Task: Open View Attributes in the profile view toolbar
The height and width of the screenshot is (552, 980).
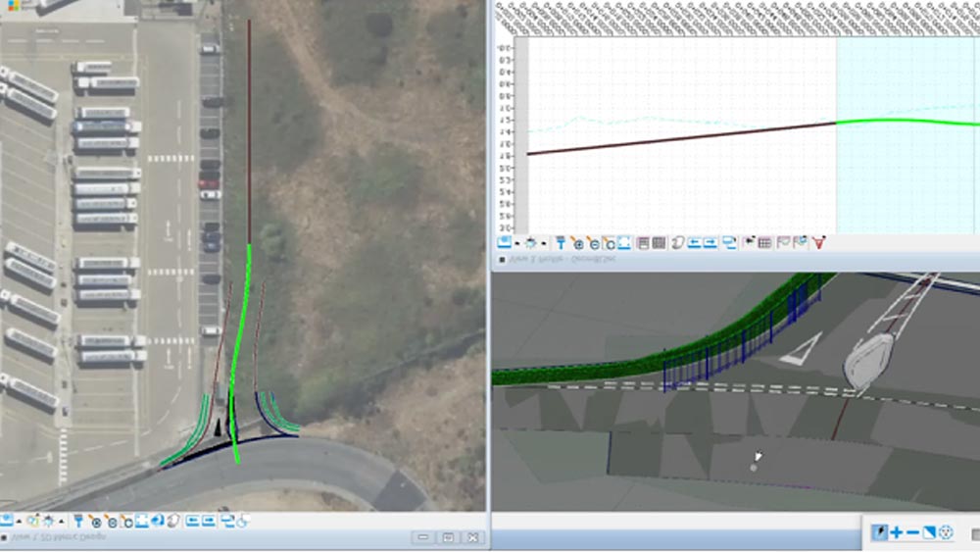Action: (x=505, y=242)
